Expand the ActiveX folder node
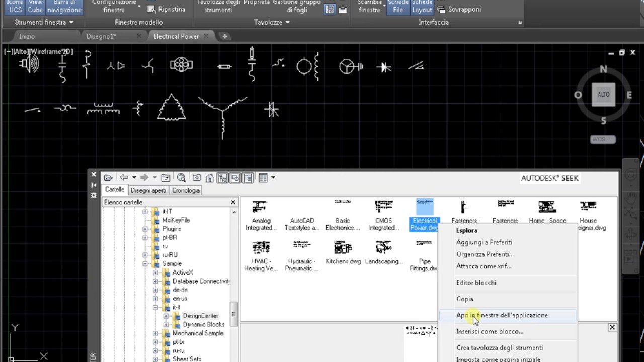This screenshot has width=644, height=362. click(x=155, y=273)
